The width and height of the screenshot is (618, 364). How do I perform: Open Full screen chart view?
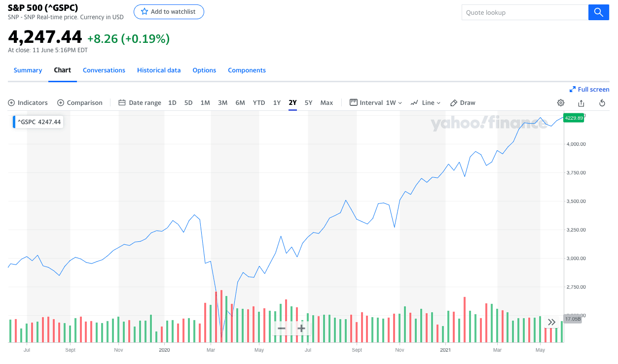[589, 90]
